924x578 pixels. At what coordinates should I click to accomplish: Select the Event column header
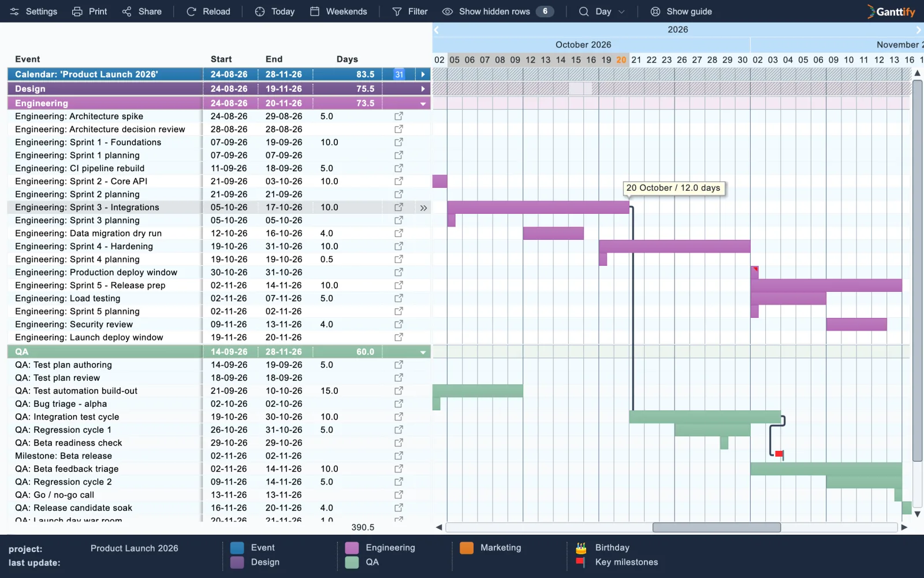28,59
